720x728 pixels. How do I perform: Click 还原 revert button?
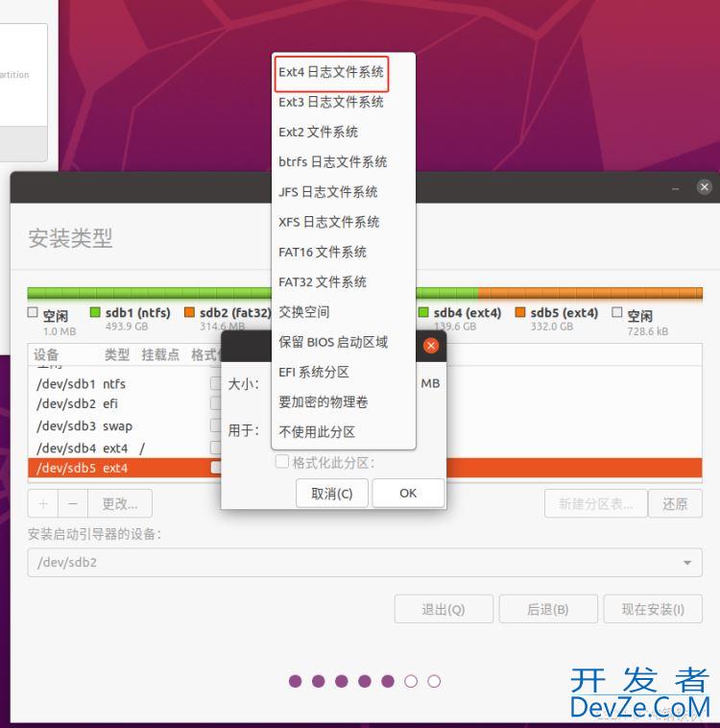675,503
